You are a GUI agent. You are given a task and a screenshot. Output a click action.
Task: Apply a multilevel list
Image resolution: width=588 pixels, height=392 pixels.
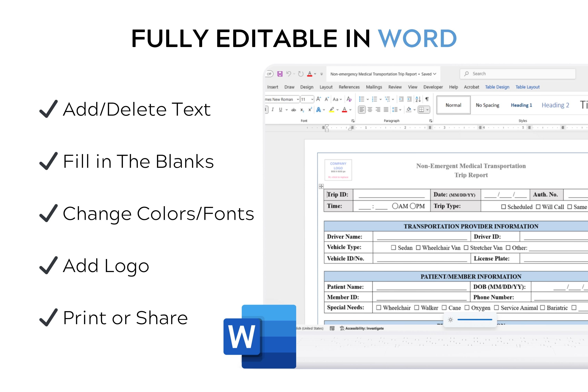387,99
